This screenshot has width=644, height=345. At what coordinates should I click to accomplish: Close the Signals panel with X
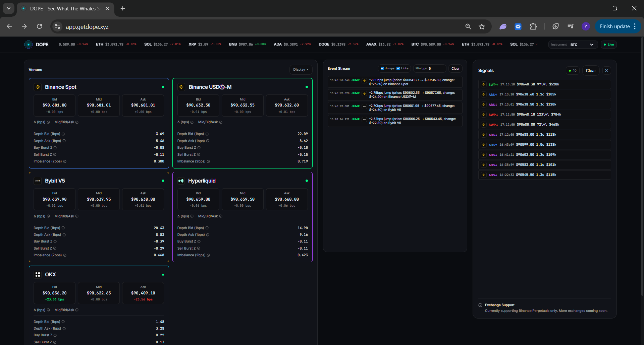tap(606, 71)
